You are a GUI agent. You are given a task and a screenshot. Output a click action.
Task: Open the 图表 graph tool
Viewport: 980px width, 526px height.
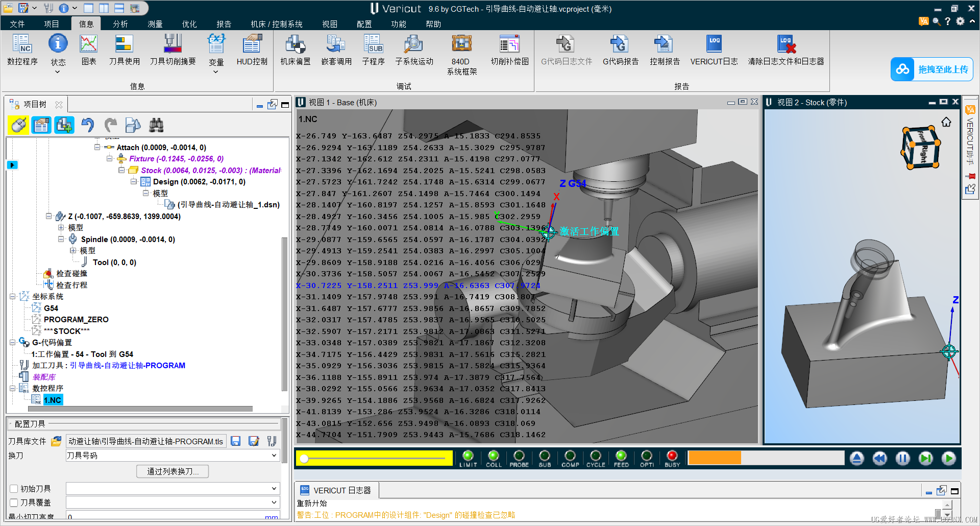click(89, 50)
